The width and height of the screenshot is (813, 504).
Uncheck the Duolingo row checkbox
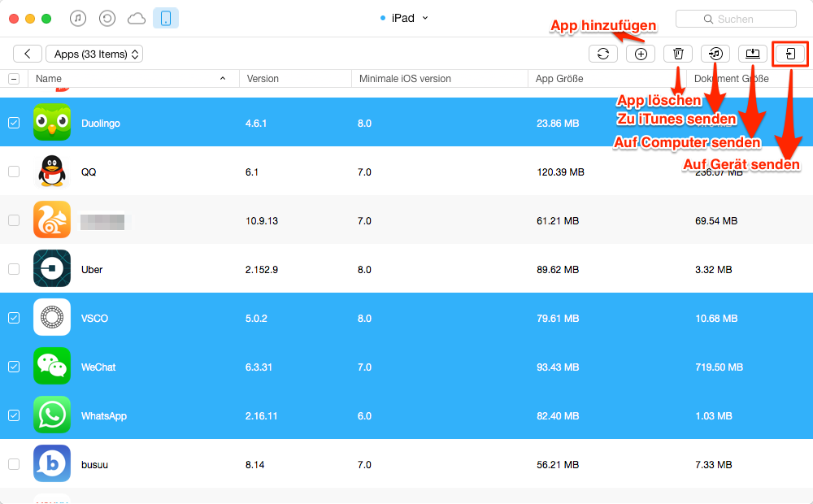point(14,123)
